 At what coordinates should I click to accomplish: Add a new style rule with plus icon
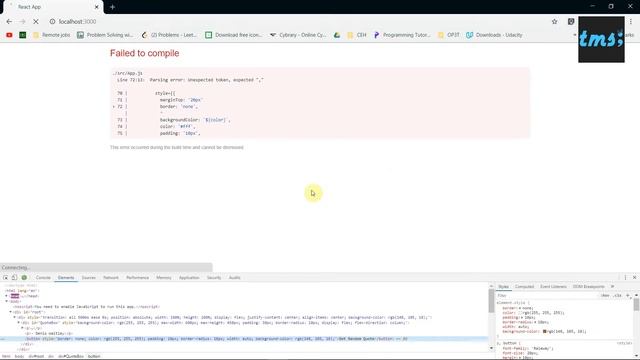(x=628, y=295)
